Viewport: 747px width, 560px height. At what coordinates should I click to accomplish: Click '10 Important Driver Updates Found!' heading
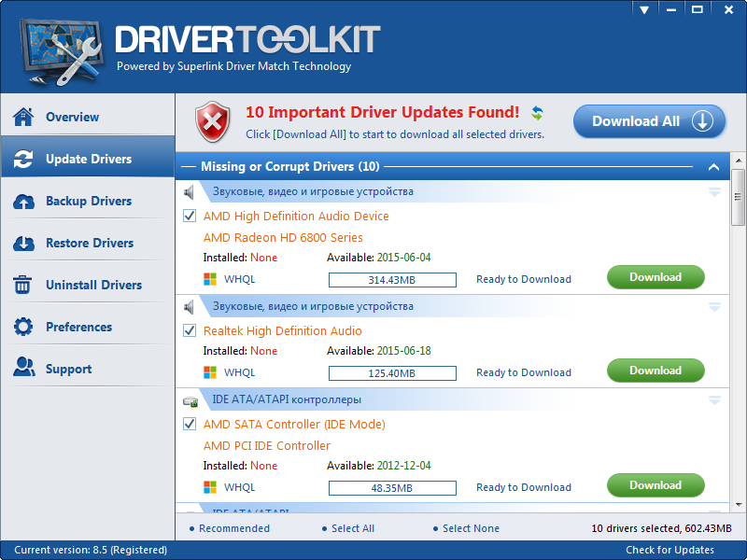click(382, 112)
